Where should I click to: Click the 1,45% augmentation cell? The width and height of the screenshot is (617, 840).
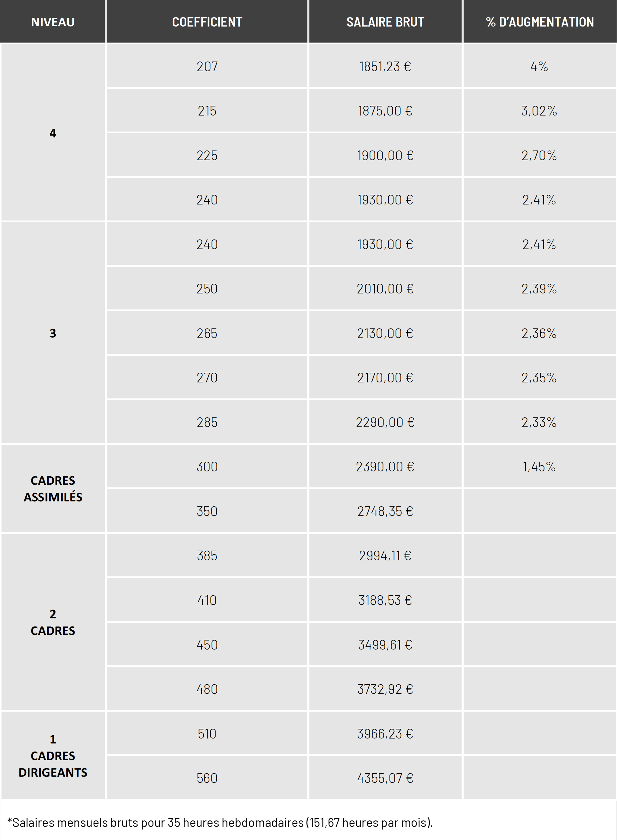tap(540, 466)
